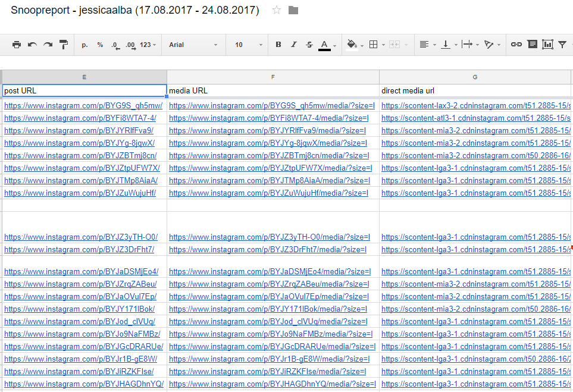This screenshot has height=392, width=573.
Task: Click the Insert link icon
Action: pyautogui.click(x=516, y=44)
